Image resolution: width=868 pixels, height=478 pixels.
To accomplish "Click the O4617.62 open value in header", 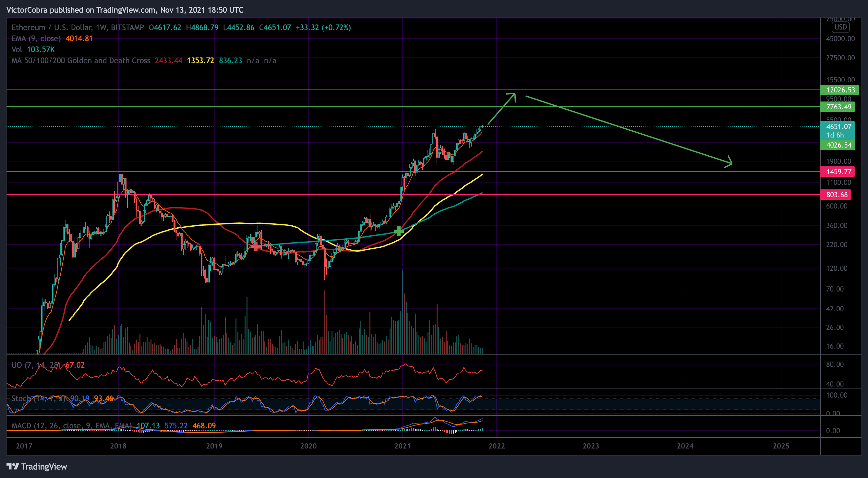I will 165,28.
